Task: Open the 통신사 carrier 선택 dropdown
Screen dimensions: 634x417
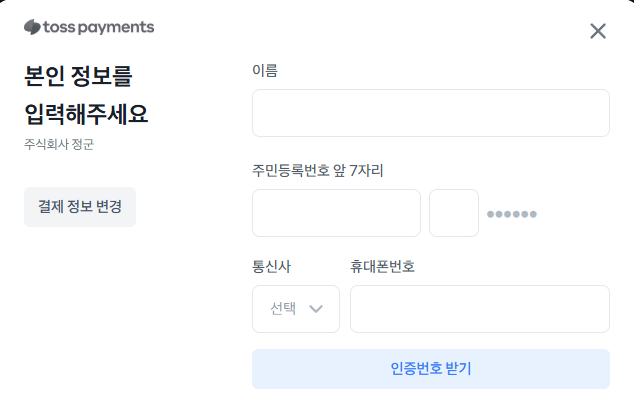Action: [296, 309]
